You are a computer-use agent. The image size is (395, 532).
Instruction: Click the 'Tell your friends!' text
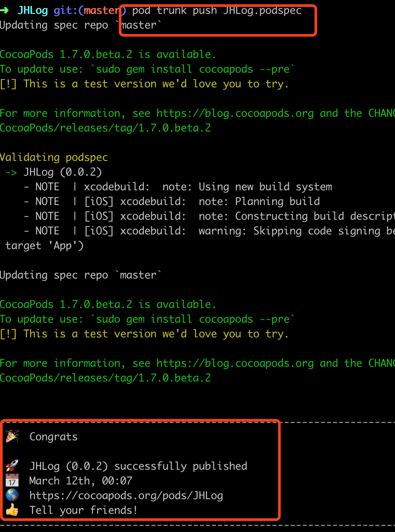pos(83,510)
